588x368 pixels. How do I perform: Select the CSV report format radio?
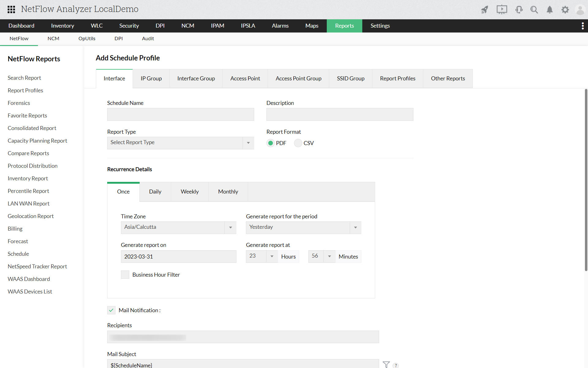point(298,143)
